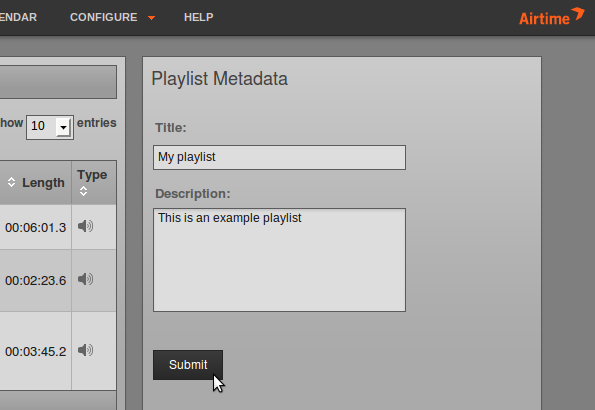
Task: Open the entries-per-page dropdown showing 10
Action: pyautogui.click(x=50, y=127)
